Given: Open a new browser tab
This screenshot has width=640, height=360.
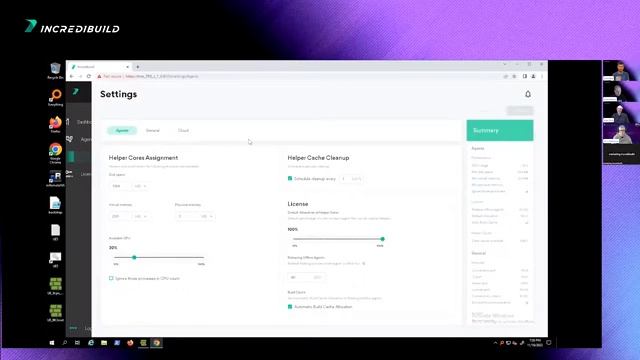Looking at the screenshot, I should click(138, 67).
